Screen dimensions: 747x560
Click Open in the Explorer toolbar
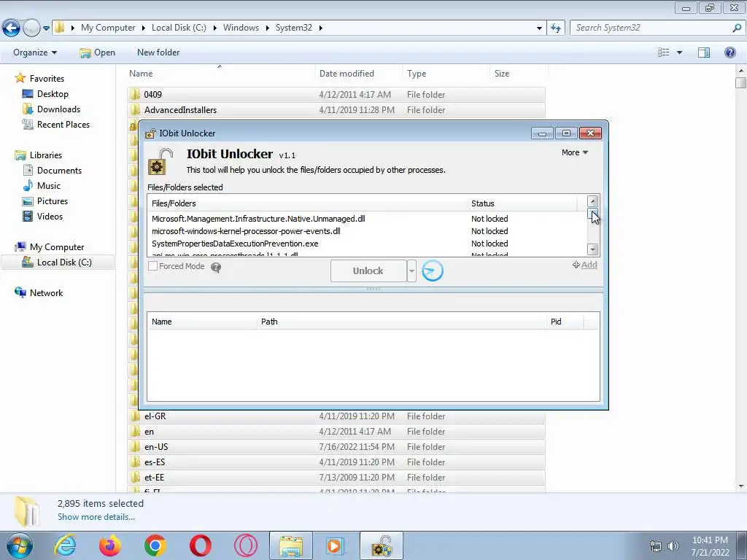98,52
